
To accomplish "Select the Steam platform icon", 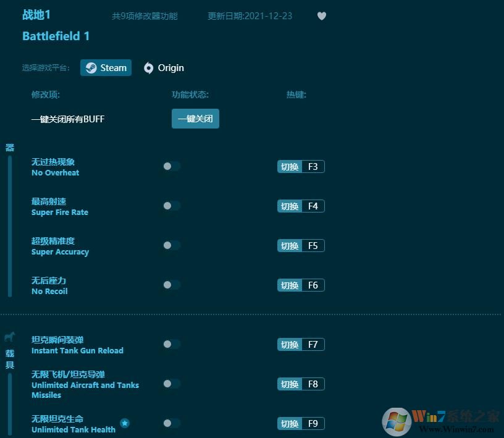I will click(x=91, y=68).
